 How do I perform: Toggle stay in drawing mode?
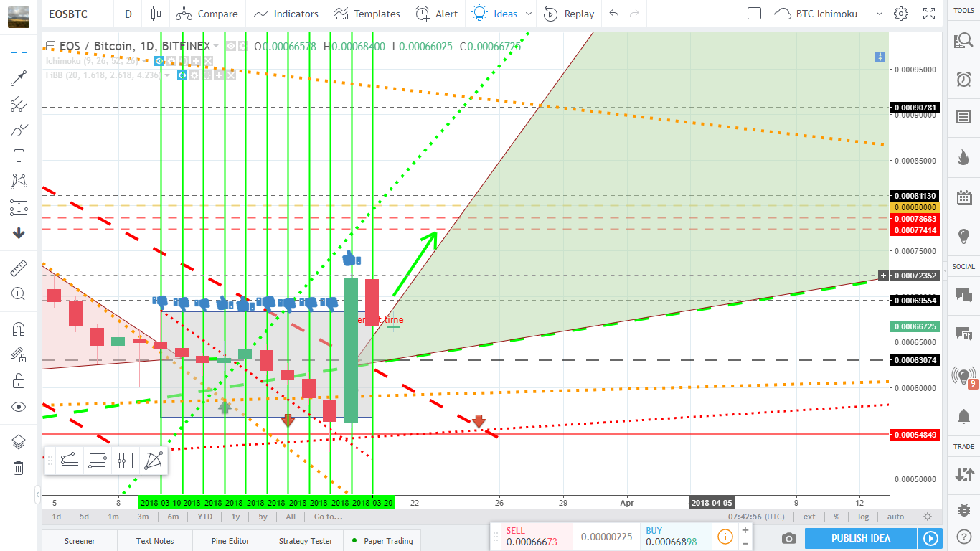pos(19,354)
